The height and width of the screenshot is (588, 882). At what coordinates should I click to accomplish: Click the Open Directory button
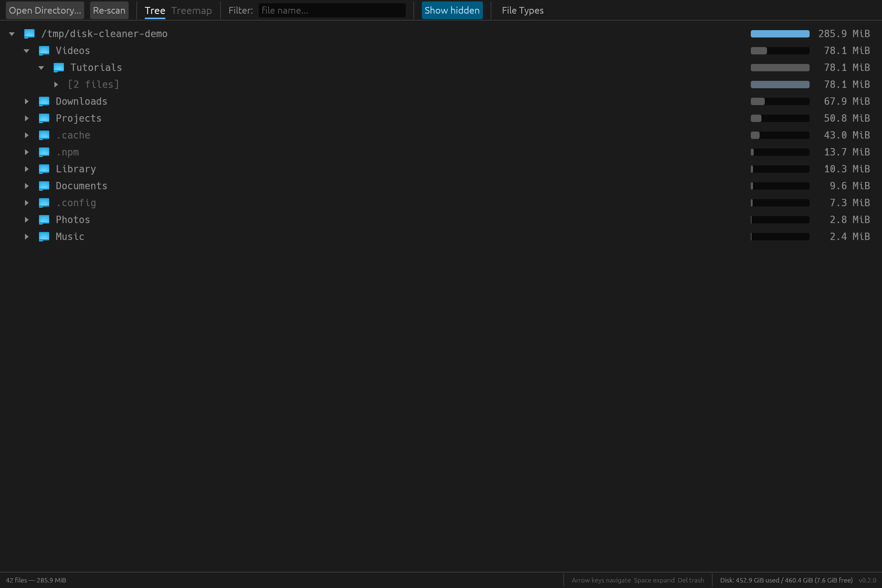pos(44,11)
